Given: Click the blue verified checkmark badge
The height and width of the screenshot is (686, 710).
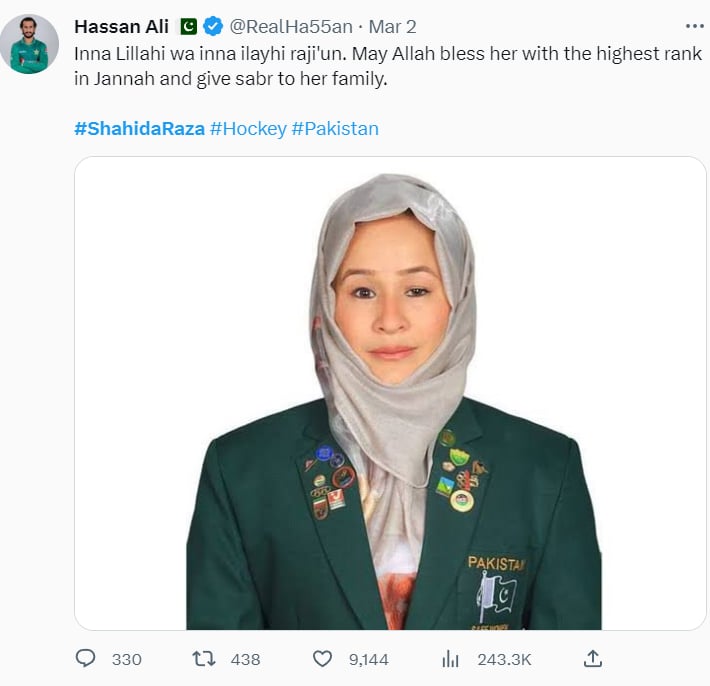Looking at the screenshot, I should [213, 26].
